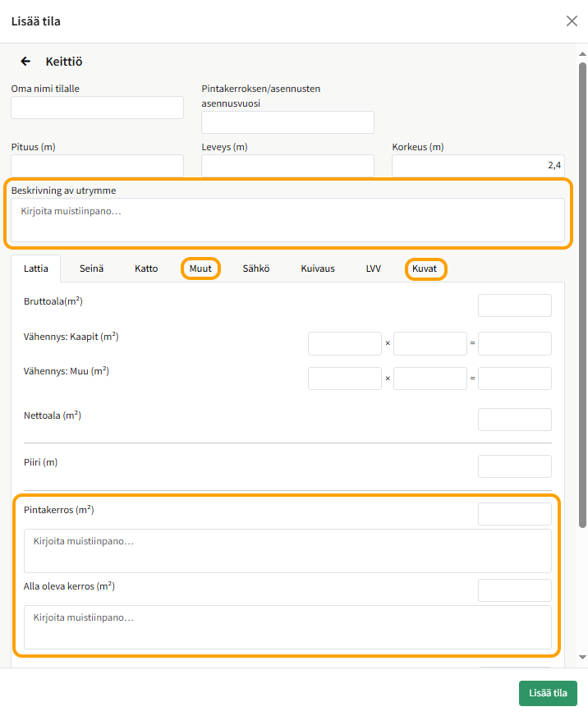Click second factor field of Vähennys: Muu
The width and height of the screenshot is (588, 716).
(x=430, y=379)
